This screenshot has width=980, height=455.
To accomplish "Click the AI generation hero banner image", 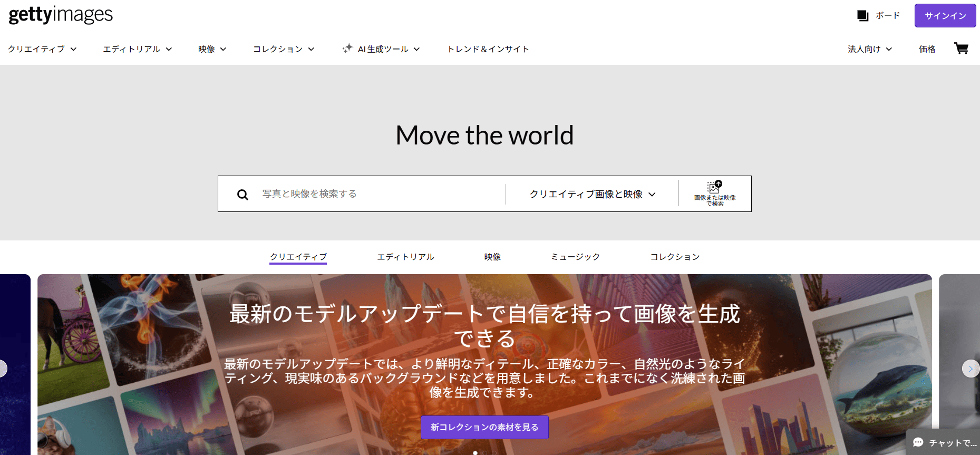I will [484, 364].
